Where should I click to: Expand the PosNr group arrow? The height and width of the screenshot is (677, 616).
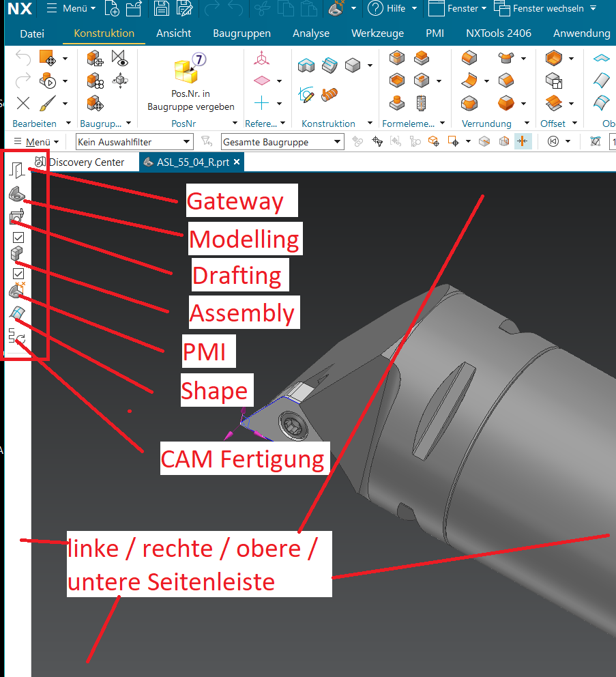tap(235, 124)
